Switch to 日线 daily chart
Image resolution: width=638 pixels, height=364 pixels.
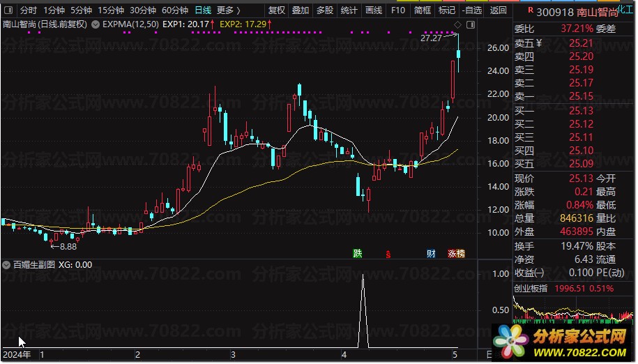click(x=203, y=10)
